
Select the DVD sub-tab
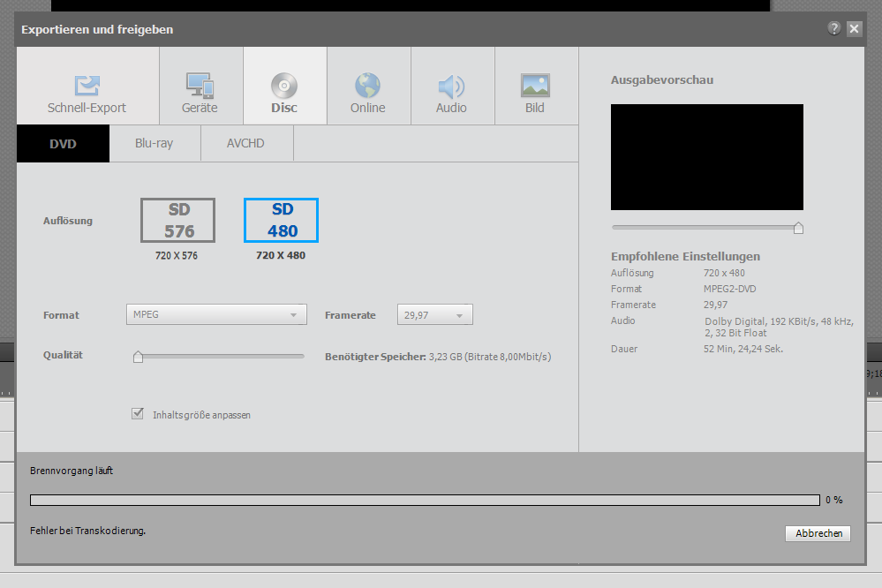pyautogui.click(x=63, y=144)
